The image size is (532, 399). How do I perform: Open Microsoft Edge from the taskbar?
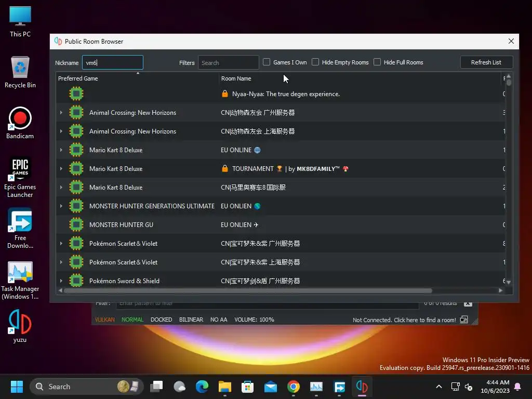pyautogui.click(x=202, y=387)
